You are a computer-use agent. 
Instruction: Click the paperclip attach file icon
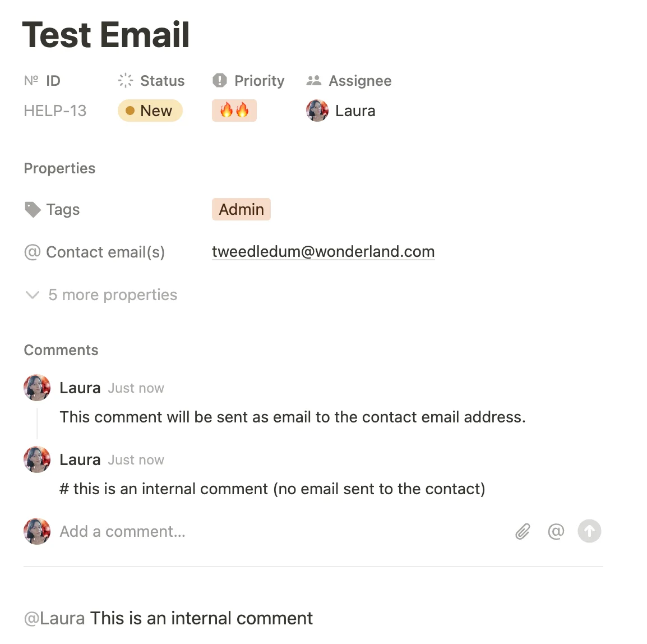pos(523,531)
